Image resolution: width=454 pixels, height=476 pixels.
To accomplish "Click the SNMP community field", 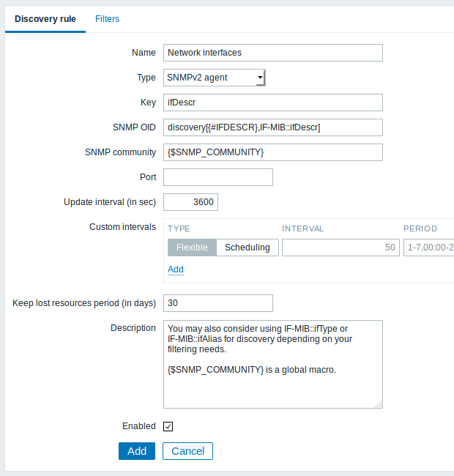I will click(x=273, y=152).
